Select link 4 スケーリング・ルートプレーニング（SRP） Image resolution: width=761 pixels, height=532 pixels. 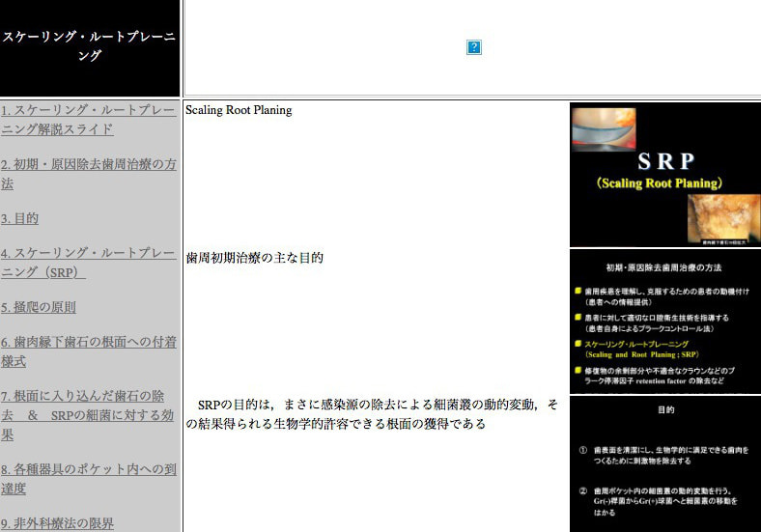click(89, 263)
